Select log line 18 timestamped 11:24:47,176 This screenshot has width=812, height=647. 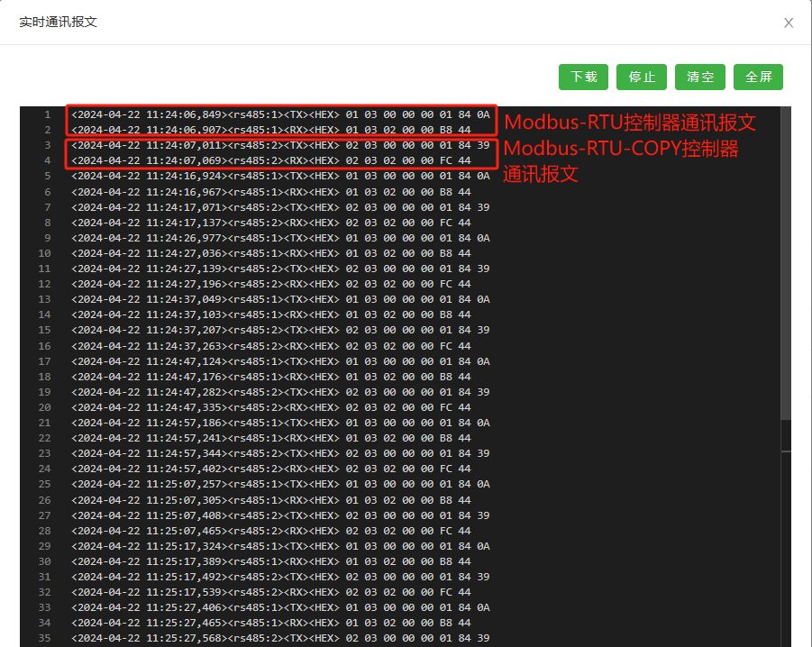point(271,377)
